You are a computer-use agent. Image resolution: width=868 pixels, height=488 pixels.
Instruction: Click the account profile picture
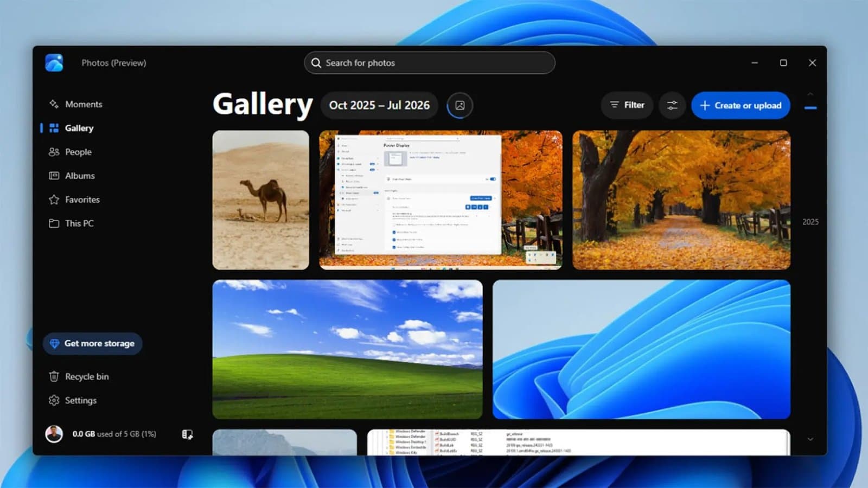click(54, 434)
